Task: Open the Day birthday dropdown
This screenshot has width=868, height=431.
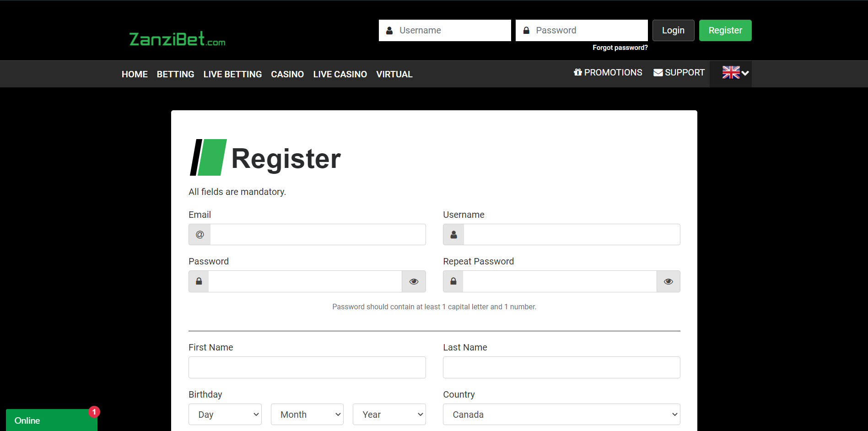Action: [225, 414]
